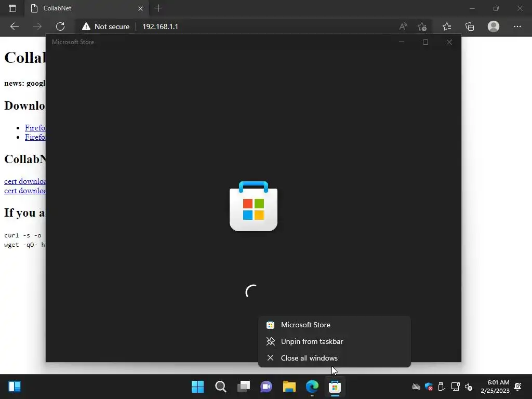Open the notification center bell icon

click(x=518, y=387)
